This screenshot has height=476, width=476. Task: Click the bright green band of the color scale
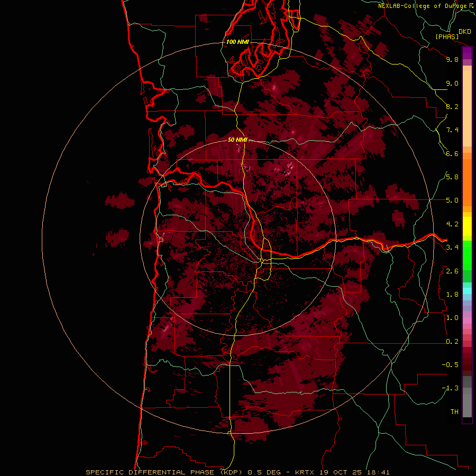(467, 255)
